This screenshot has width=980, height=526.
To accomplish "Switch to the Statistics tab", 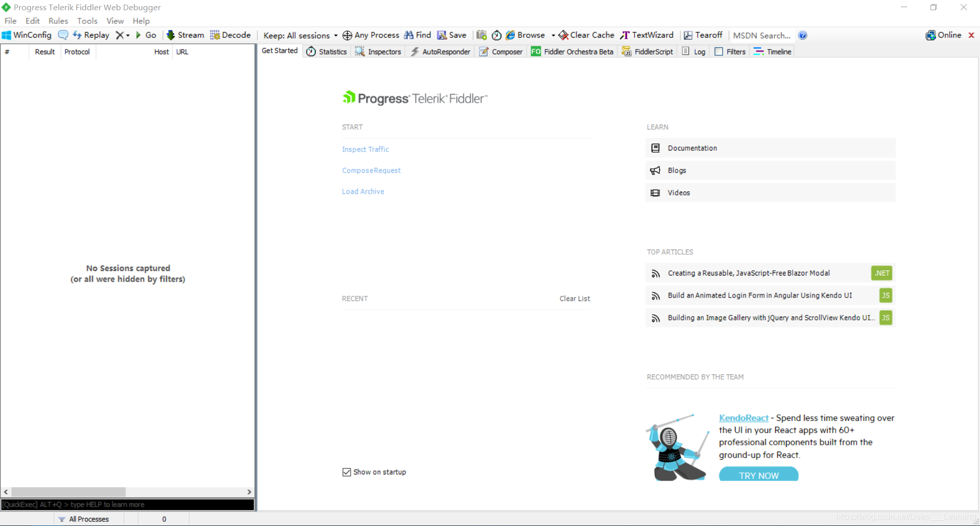I will (327, 52).
